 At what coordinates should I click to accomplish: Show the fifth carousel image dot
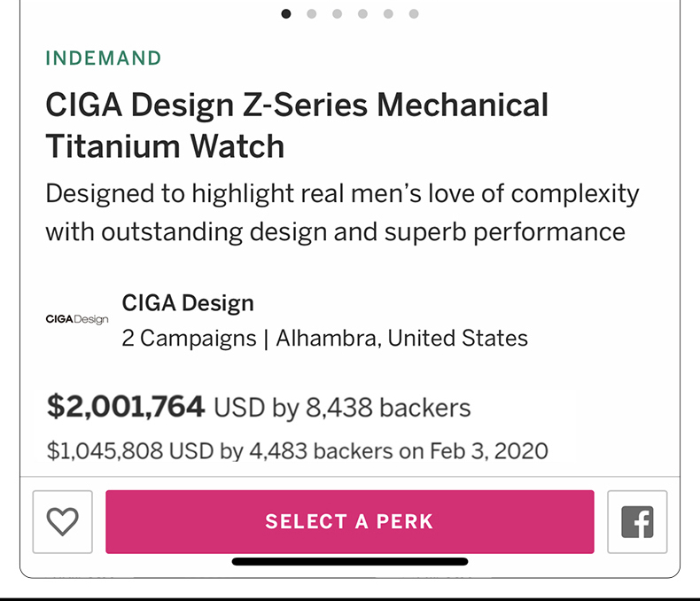tap(388, 13)
